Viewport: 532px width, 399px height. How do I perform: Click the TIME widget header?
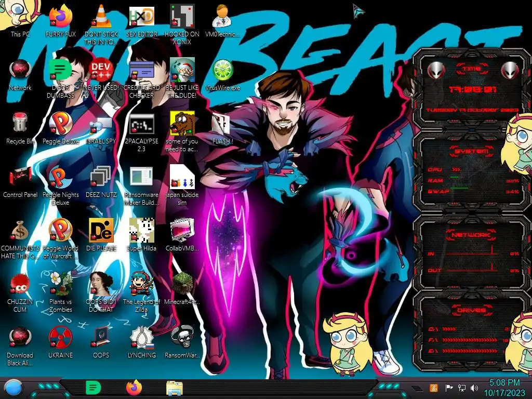[472, 69]
